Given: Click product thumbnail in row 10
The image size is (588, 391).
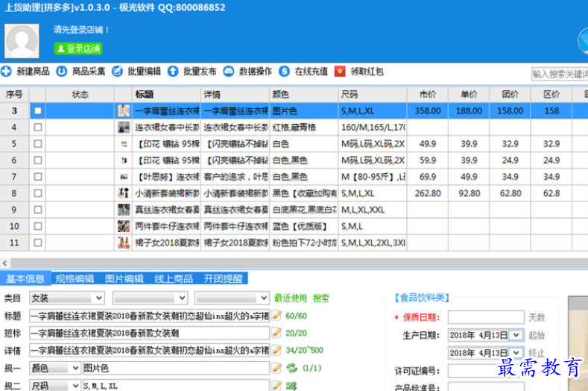Looking at the screenshot, I should click(124, 227).
